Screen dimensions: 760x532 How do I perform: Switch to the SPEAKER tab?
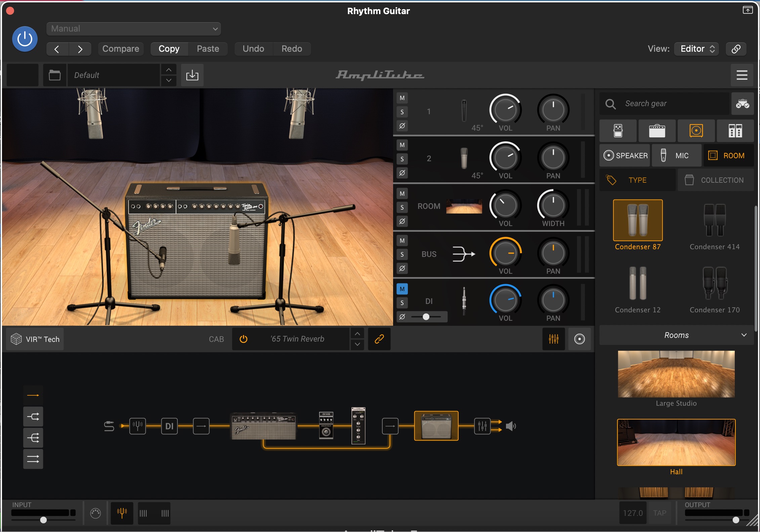click(625, 156)
